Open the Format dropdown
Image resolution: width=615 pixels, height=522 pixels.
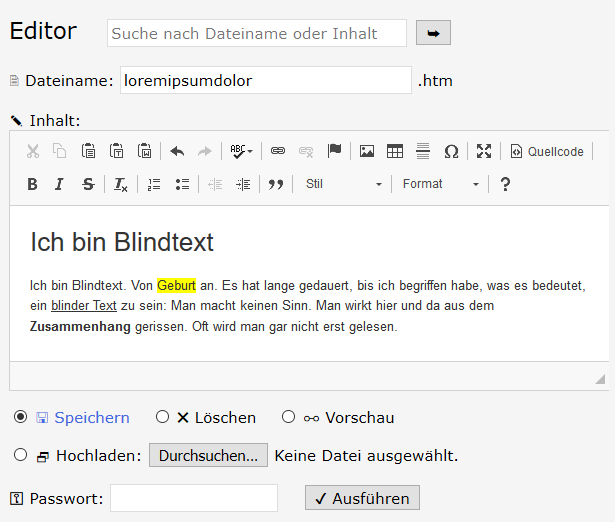tap(440, 184)
